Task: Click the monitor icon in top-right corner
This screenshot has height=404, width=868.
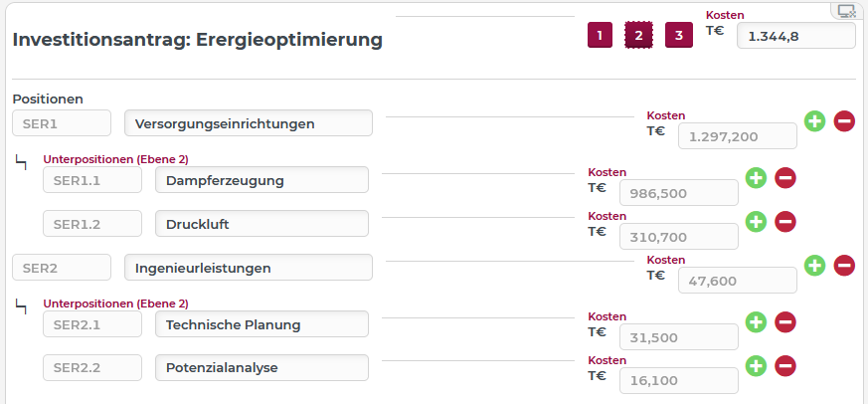Action: click(x=846, y=11)
